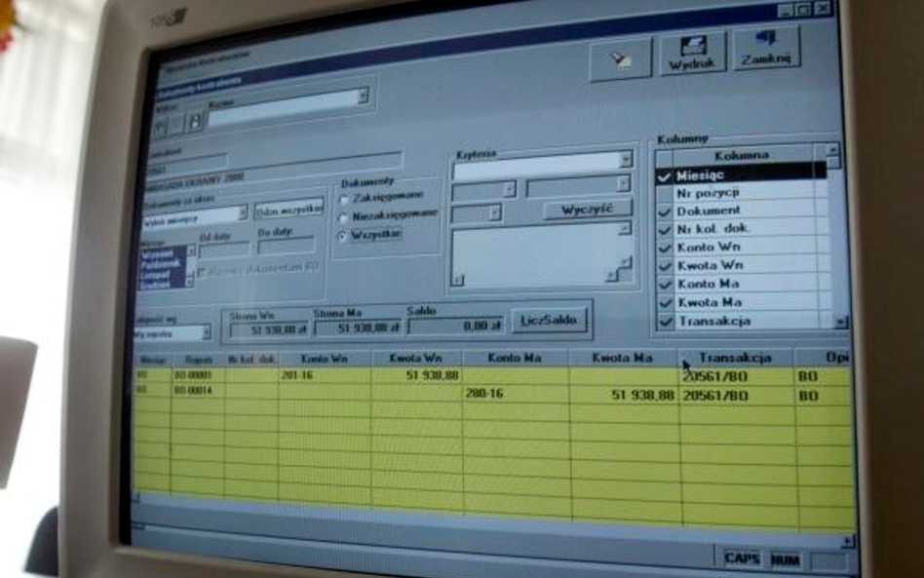Image resolution: width=924 pixels, height=578 pixels.
Task: Toggle the Kwota Wn column checkmark
Action: coord(666,266)
